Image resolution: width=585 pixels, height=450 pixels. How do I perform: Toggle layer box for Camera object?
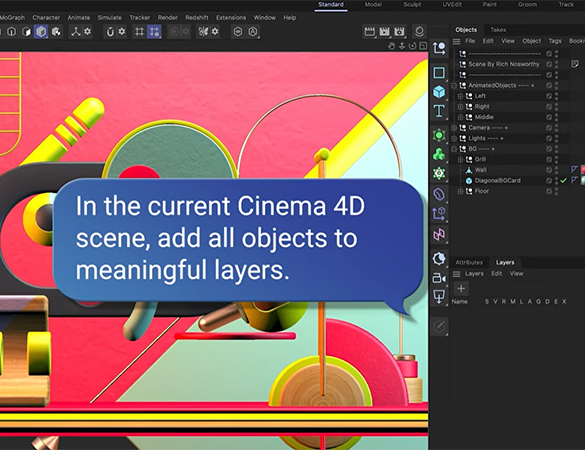tap(549, 128)
